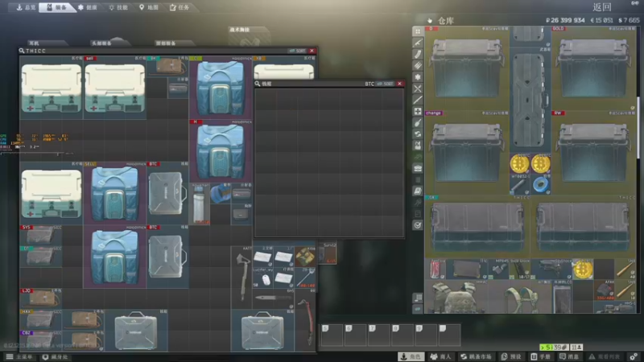Click quick slot 7
Viewport: 644px width, 362px height.
coord(378,335)
